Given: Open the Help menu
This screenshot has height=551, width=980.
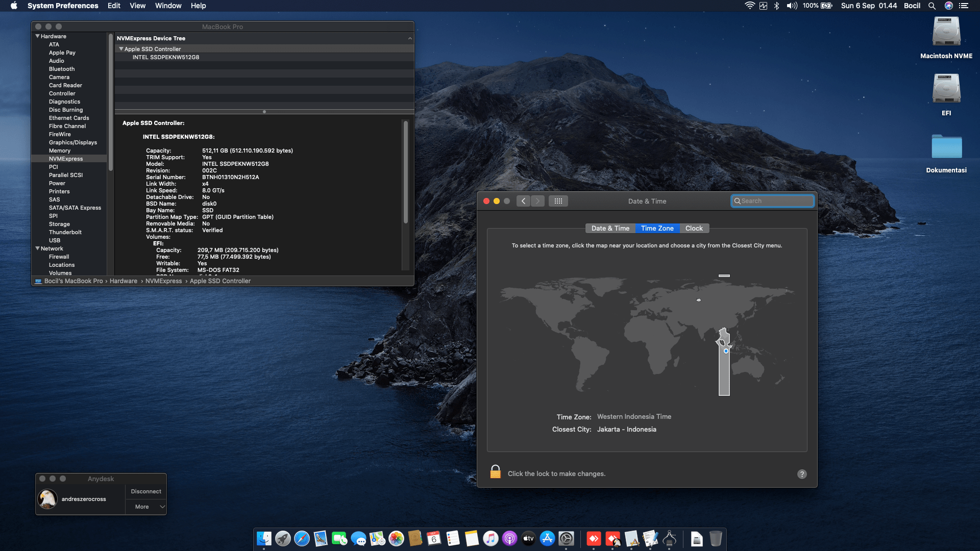Looking at the screenshot, I should click(x=198, y=6).
